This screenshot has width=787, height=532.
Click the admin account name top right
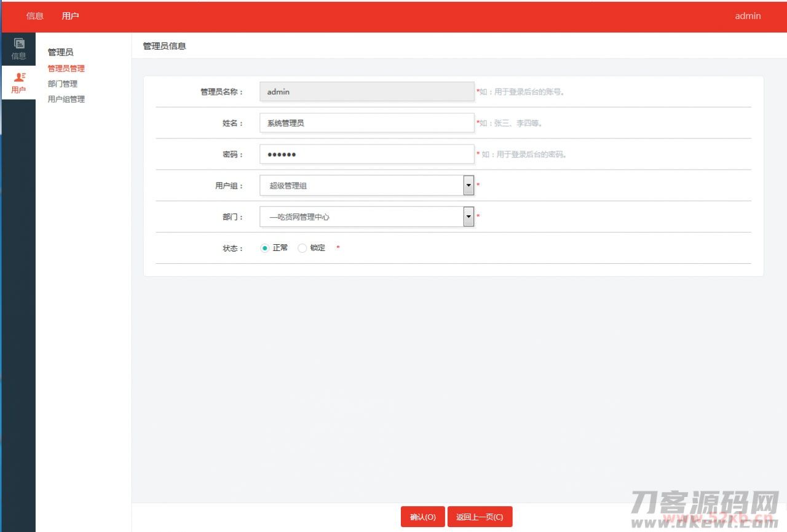pos(748,16)
